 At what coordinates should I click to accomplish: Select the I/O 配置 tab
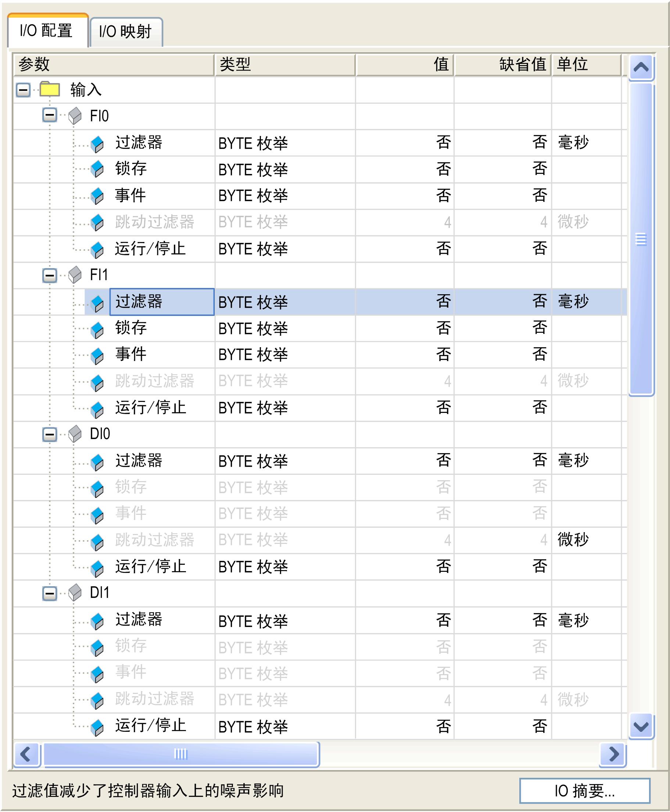pyautogui.click(x=46, y=31)
